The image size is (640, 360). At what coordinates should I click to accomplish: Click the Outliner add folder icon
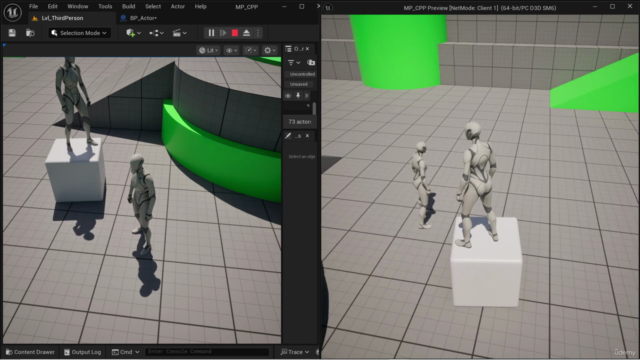311,62
